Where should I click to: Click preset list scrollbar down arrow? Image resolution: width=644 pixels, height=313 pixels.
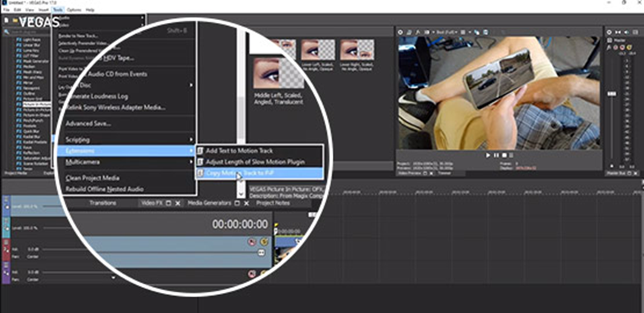tap(241, 194)
